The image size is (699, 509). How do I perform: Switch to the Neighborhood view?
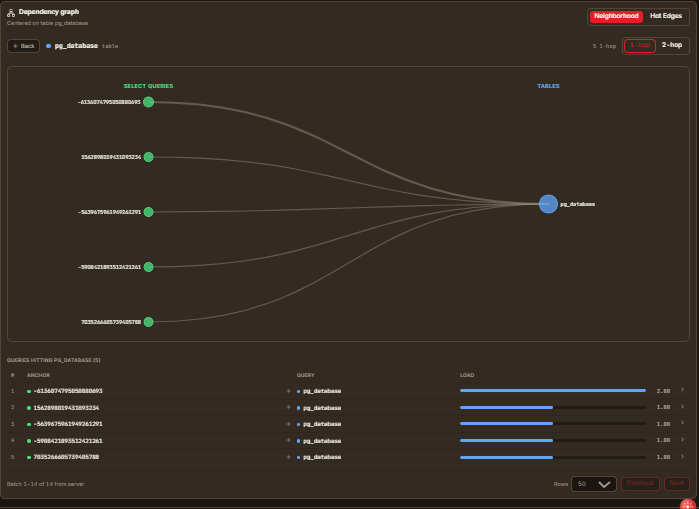616,16
